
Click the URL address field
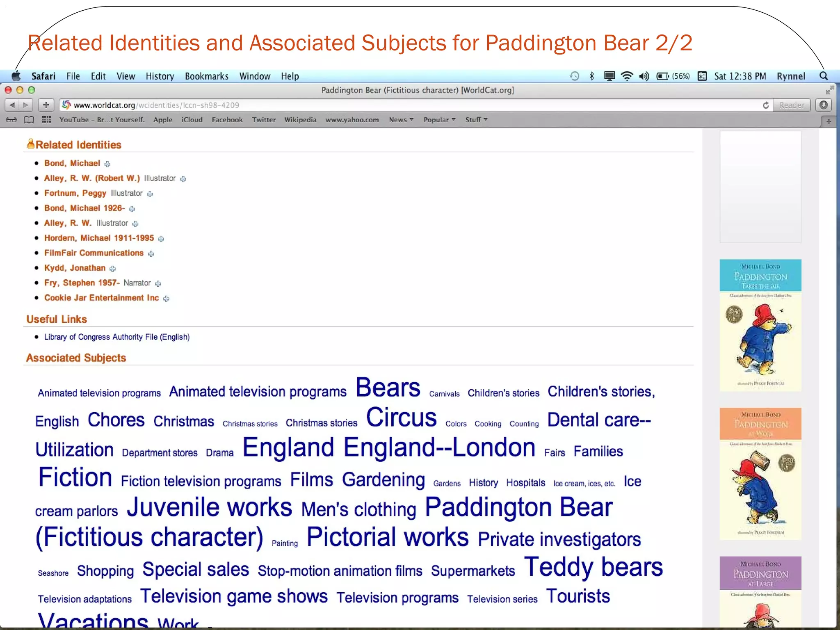coord(410,105)
